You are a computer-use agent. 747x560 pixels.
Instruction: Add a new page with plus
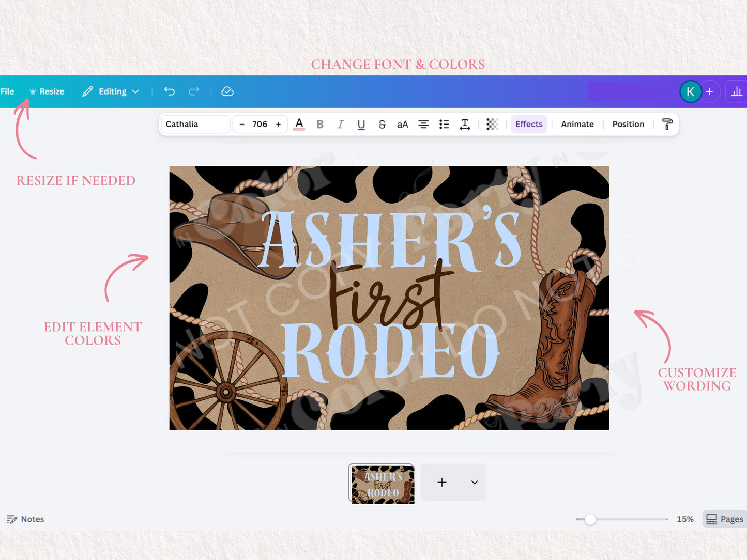441,483
